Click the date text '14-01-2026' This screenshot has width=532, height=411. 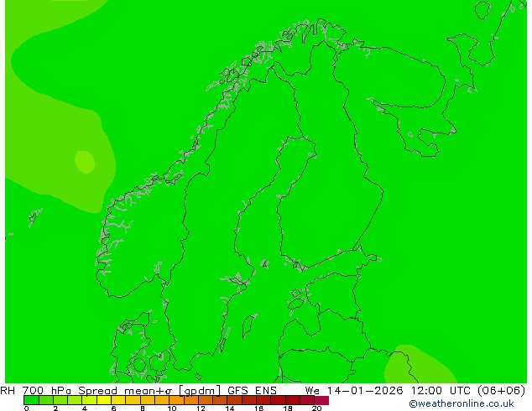pyautogui.click(x=365, y=391)
